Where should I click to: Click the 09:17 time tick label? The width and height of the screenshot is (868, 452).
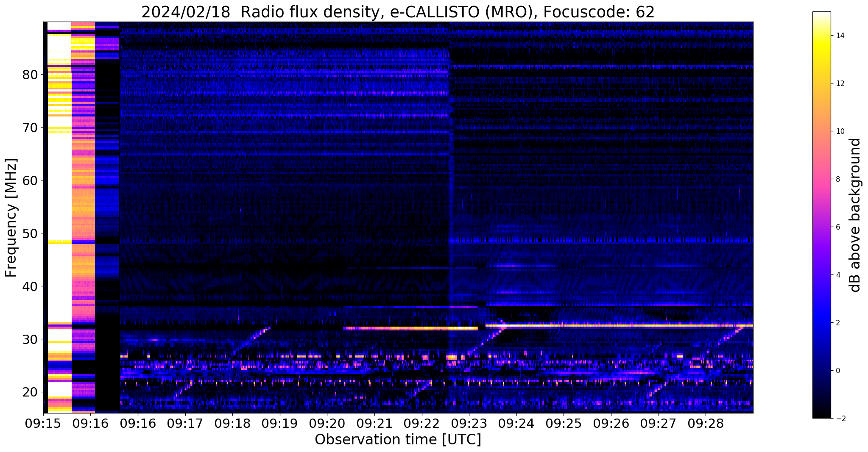point(185,423)
